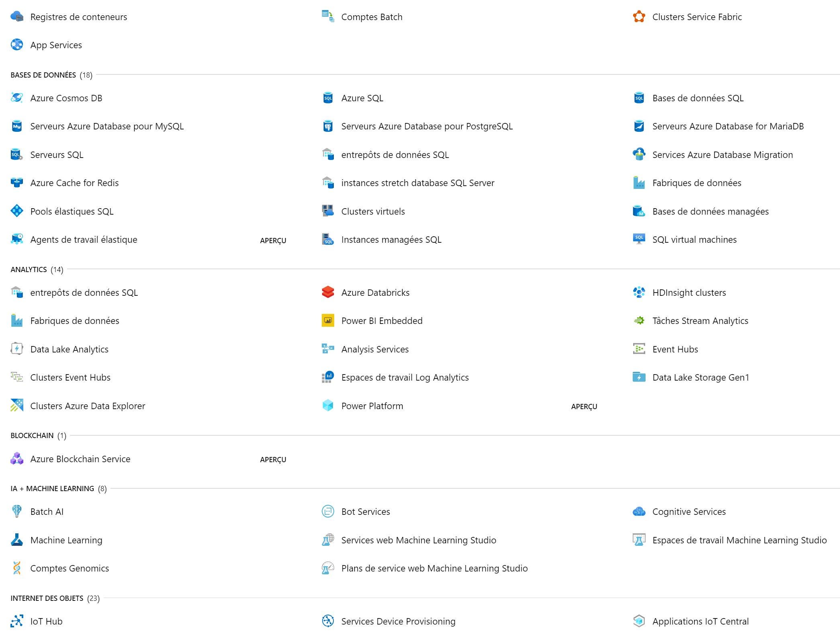This screenshot has width=840, height=635.
Task: Open Espaces de travail Log Analytics
Action: (x=405, y=377)
